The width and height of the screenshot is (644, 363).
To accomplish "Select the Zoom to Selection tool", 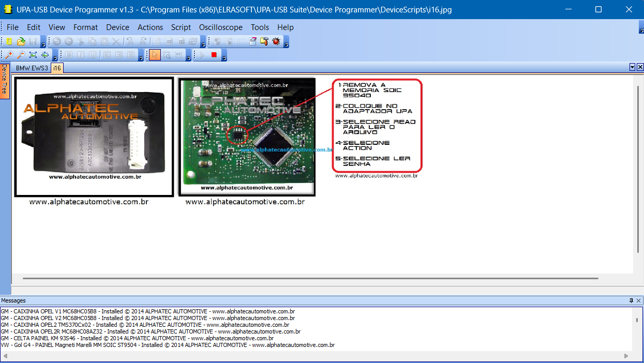I will pos(167,55).
